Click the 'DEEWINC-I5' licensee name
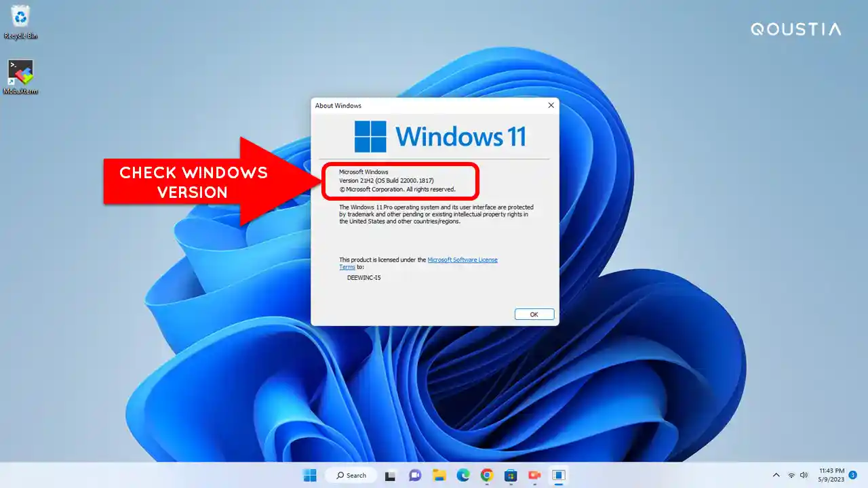The width and height of the screenshot is (868, 488). (363, 277)
